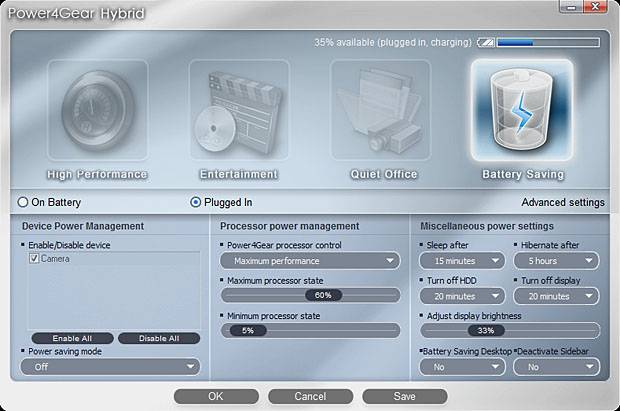Select the Battery Saving bin icon
The image size is (620, 411).
[522, 110]
